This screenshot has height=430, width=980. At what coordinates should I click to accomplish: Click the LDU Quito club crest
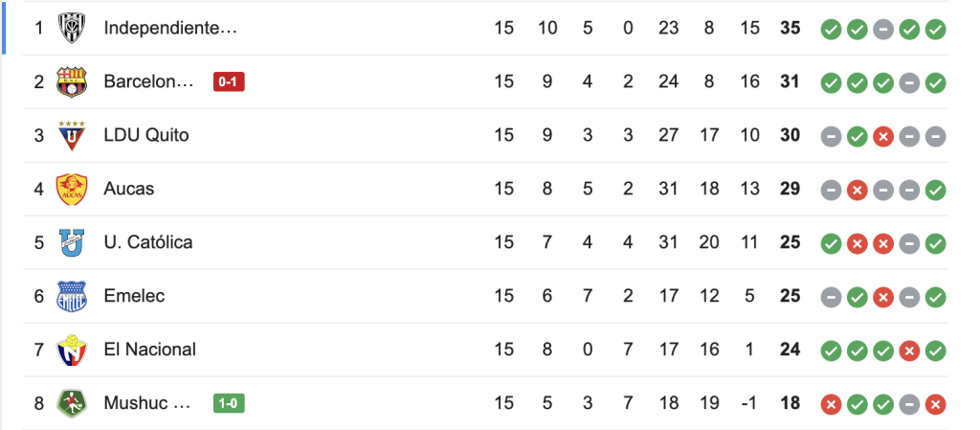72,135
